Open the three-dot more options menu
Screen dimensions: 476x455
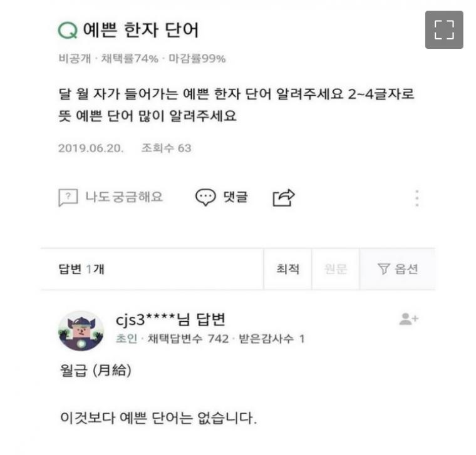pos(417,198)
